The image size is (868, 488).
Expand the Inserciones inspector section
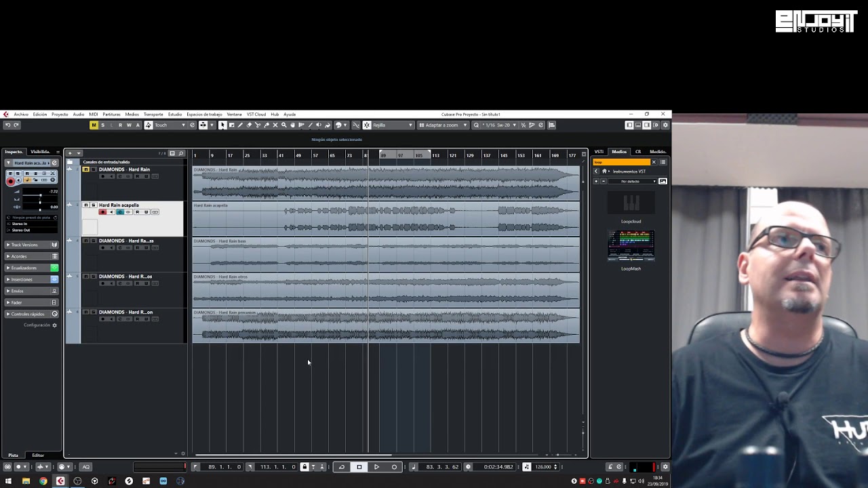click(31, 279)
